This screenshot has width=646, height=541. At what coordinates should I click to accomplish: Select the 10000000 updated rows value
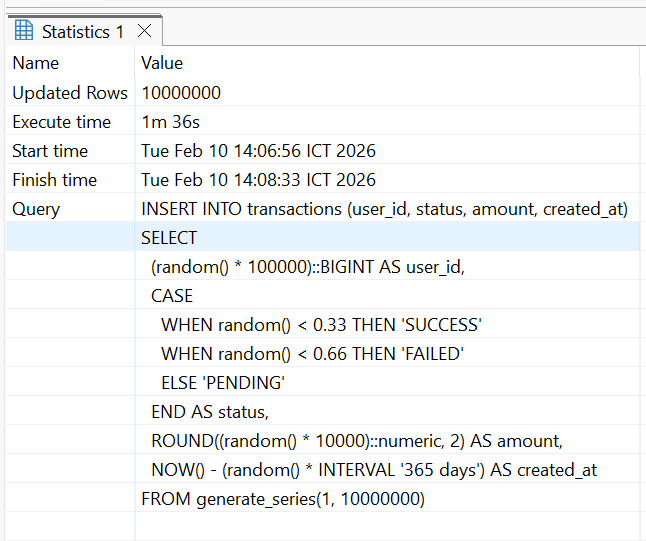181,92
